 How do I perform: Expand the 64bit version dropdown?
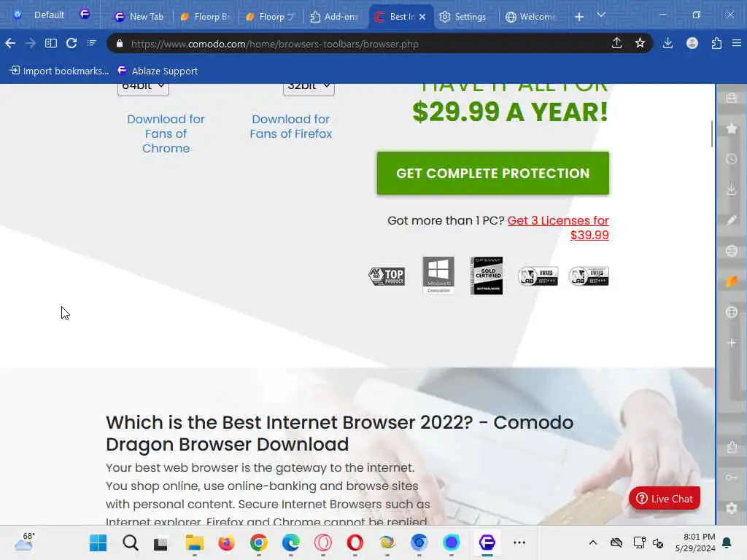(143, 87)
